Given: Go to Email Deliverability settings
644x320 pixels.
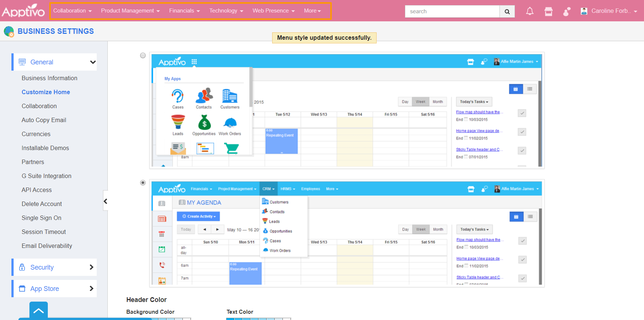Looking at the screenshot, I should (x=47, y=246).
